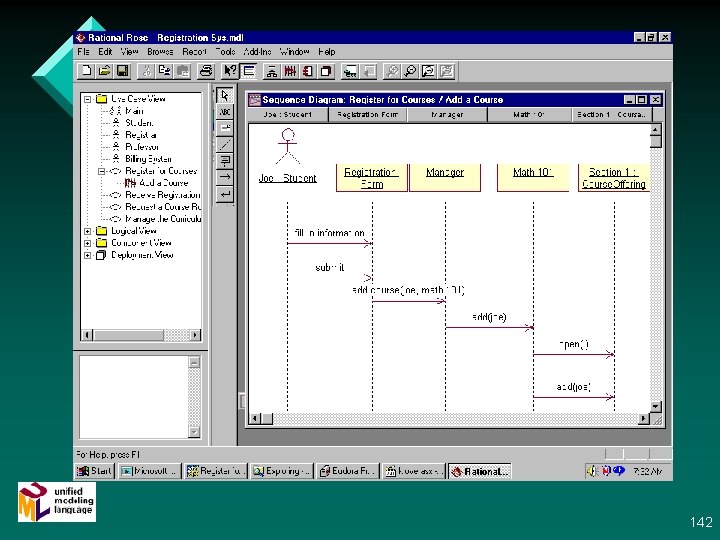Select the Note tool in toolbox
This screenshot has height=540, width=720.
225,128
